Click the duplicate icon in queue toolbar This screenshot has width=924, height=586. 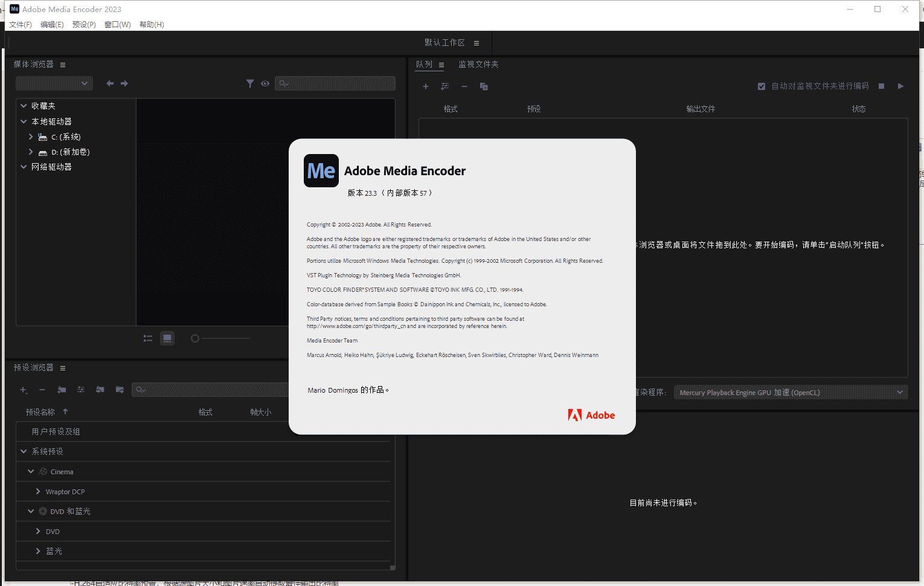[484, 86]
